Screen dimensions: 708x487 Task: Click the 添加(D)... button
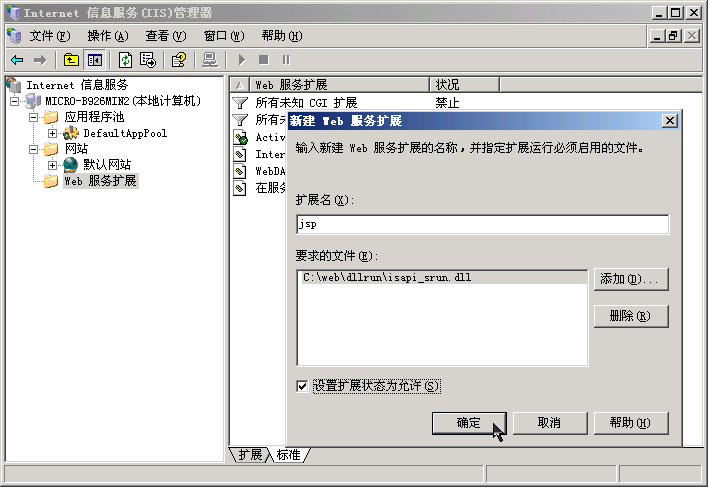[x=630, y=279]
